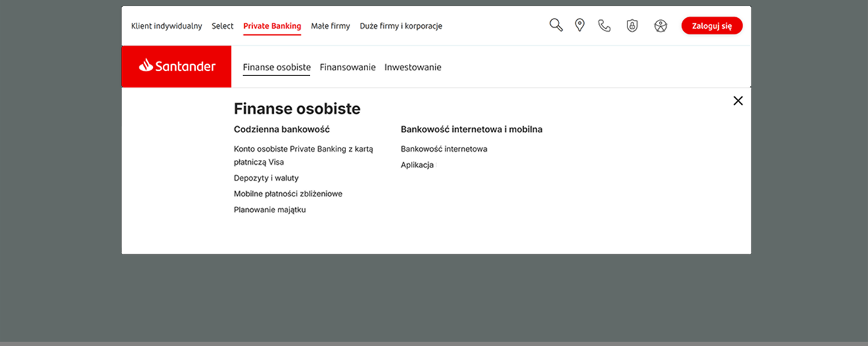The image size is (868, 346).
Task: Select the Private Banking segment tab
Action: (x=272, y=26)
